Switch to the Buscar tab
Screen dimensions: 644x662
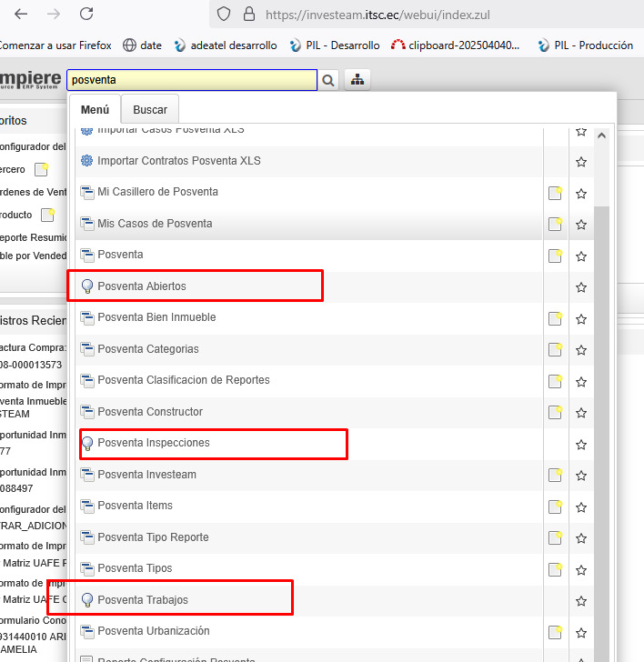(x=150, y=110)
